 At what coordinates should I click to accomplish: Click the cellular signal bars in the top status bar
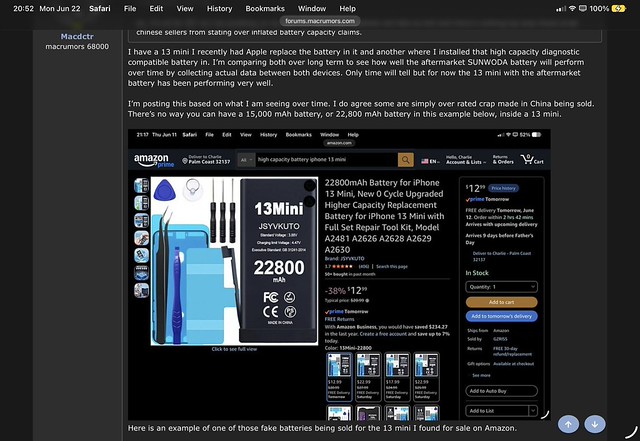tap(561, 9)
